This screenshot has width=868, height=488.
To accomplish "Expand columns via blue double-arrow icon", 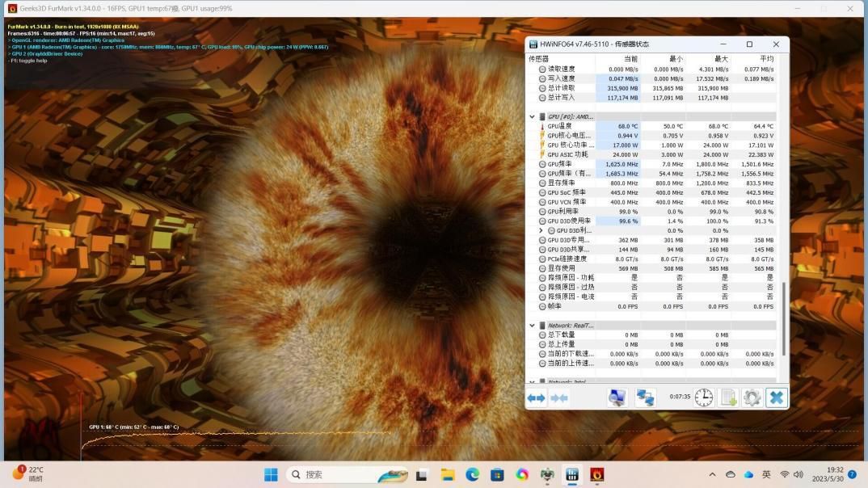I will coord(534,398).
